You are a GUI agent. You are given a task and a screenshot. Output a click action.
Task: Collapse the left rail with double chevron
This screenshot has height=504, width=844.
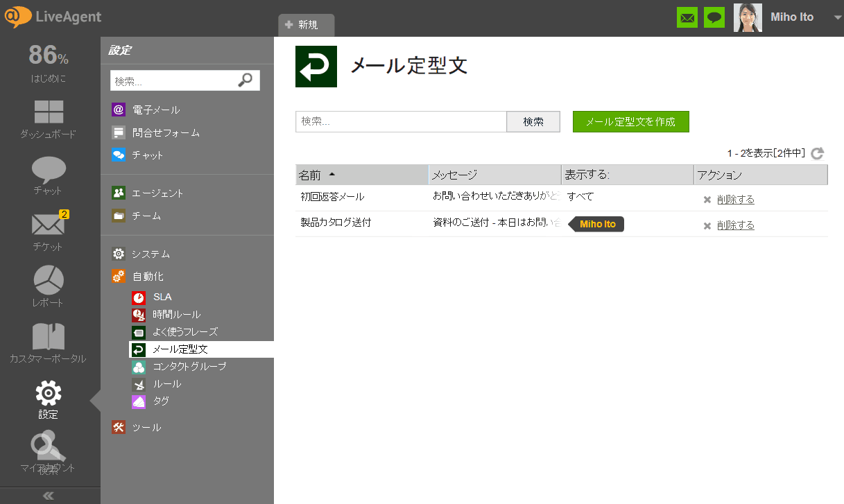coord(49,496)
